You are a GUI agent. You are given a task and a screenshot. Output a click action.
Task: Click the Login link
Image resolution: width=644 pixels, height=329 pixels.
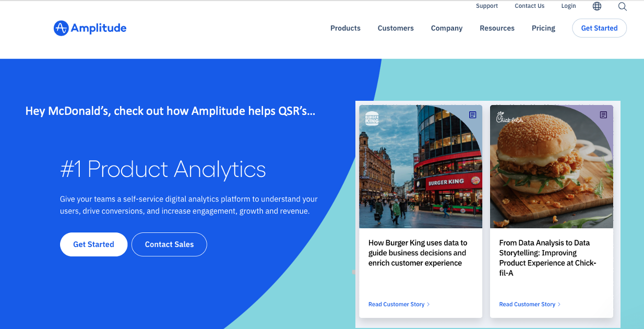(x=568, y=6)
